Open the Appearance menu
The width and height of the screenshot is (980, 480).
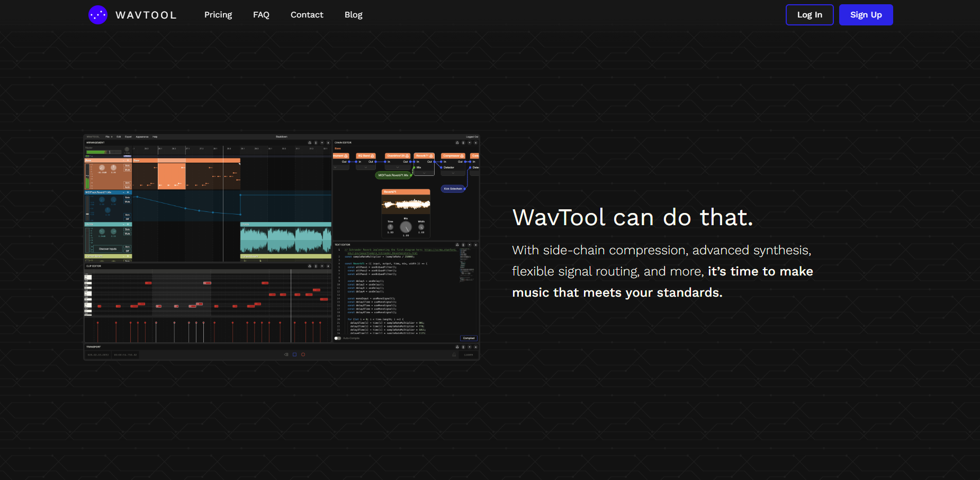[142, 137]
